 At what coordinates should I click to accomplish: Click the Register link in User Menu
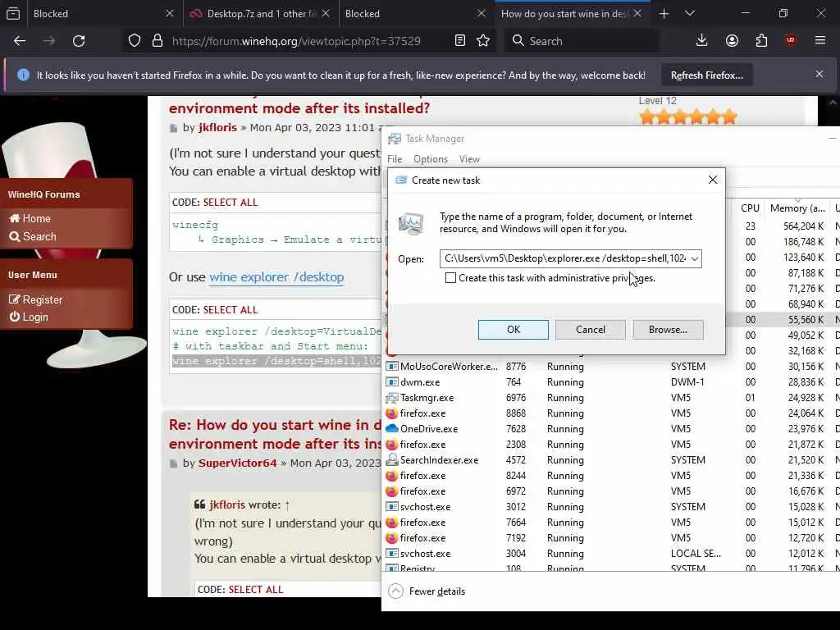(x=36, y=299)
